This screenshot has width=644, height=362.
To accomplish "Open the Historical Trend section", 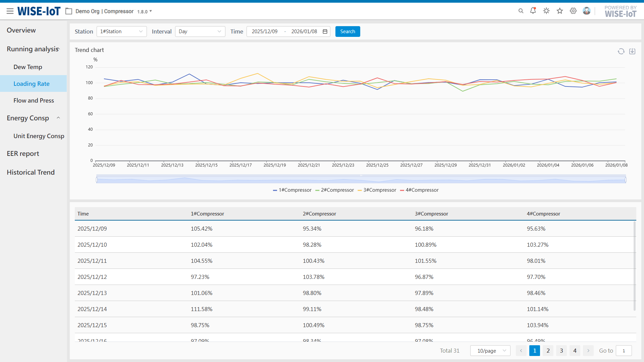I will click(31, 172).
